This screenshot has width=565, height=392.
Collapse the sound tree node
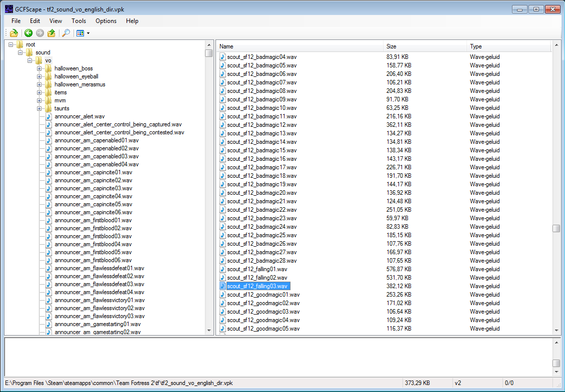coord(20,52)
